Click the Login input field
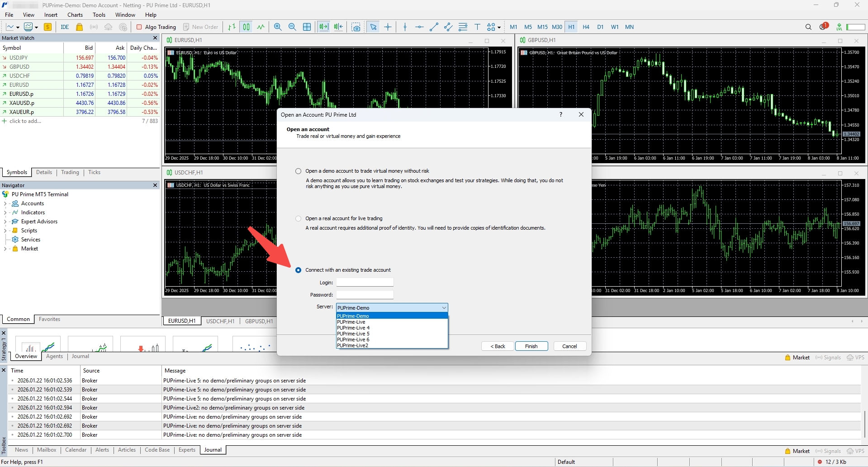 365,283
